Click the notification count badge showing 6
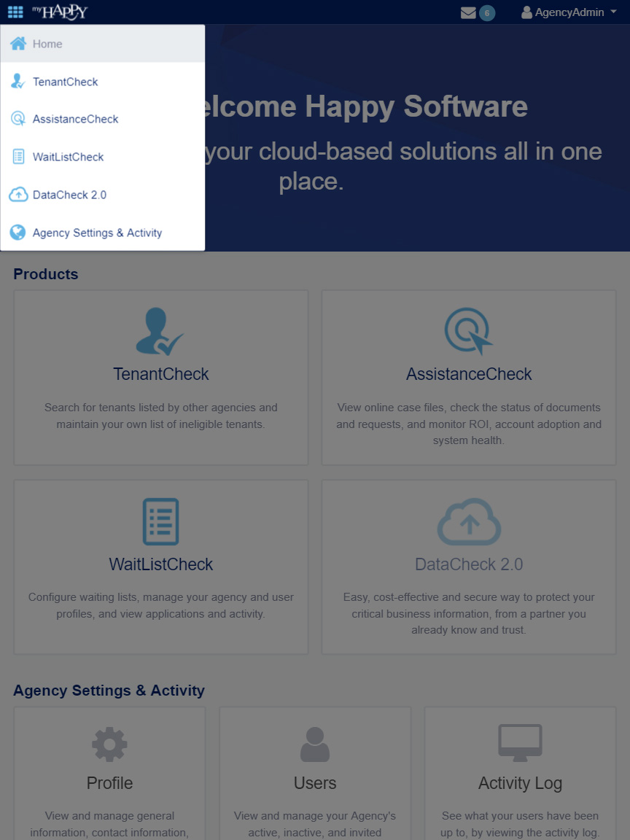Screen dimensions: 630x840 pyautogui.click(x=487, y=12)
